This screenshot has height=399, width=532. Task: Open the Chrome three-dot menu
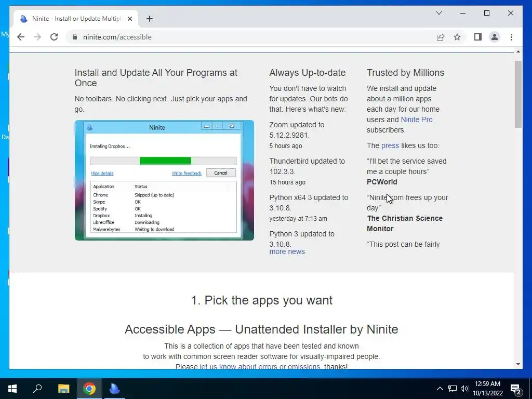click(x=511, y=37)
